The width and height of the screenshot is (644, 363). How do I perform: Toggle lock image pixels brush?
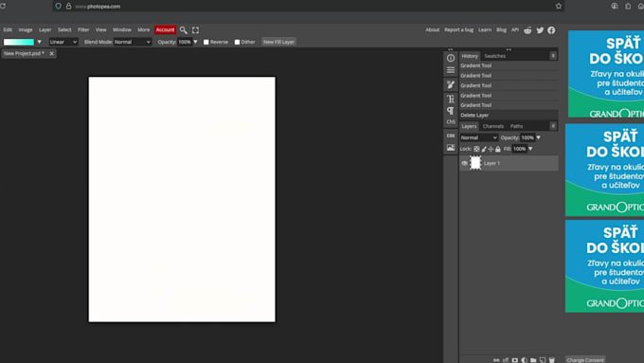pyautogui.click(x=484, y=149)
